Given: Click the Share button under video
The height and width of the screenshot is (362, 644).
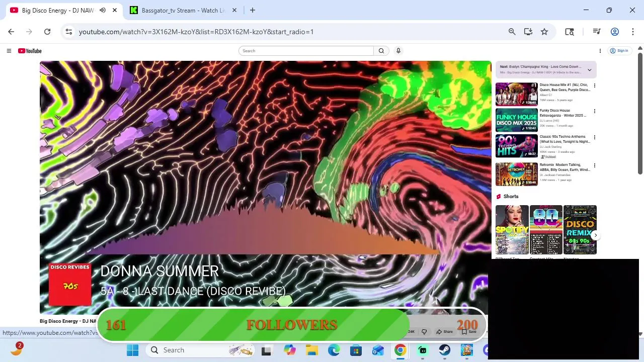Looking at the screenshot, I should pos(445,332).
